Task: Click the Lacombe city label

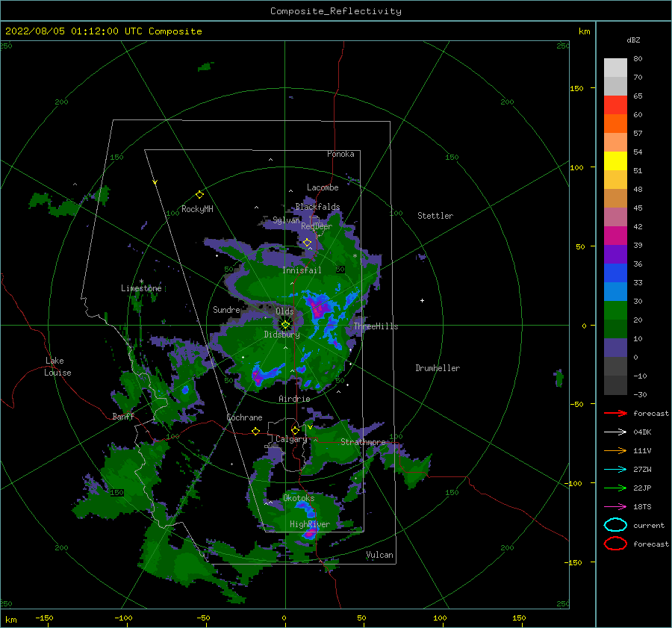Action: (323, 187)
